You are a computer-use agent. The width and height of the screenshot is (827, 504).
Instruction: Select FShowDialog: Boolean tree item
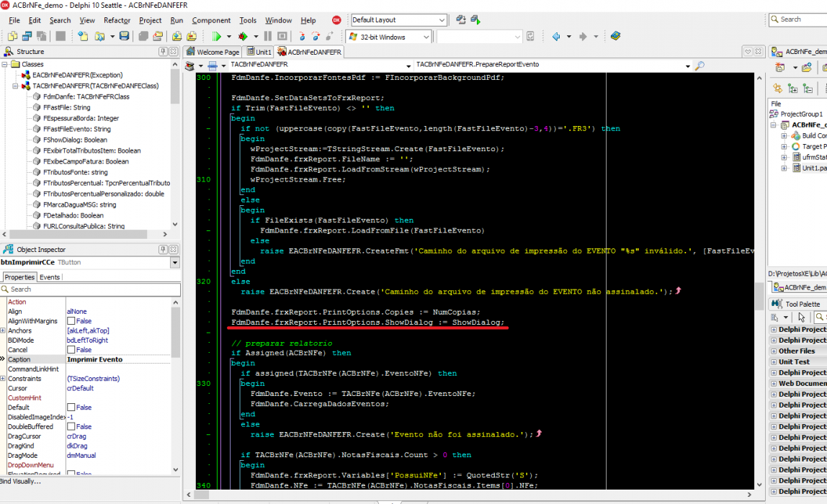pyautogui.click(x=75, y=140)
